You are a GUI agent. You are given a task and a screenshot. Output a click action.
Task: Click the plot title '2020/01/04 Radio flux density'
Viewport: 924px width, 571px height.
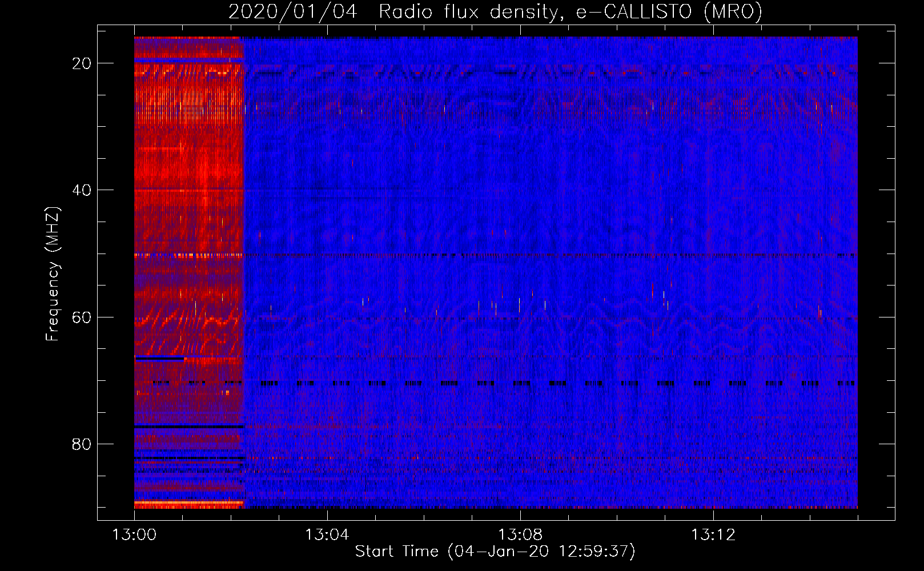pos(495,11)
